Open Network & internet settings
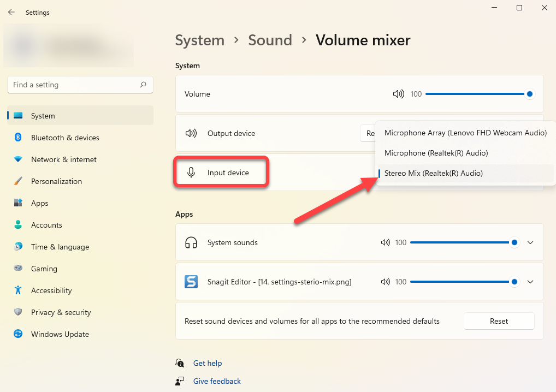This screenshot has height=392, width=556. pos(63,159)
